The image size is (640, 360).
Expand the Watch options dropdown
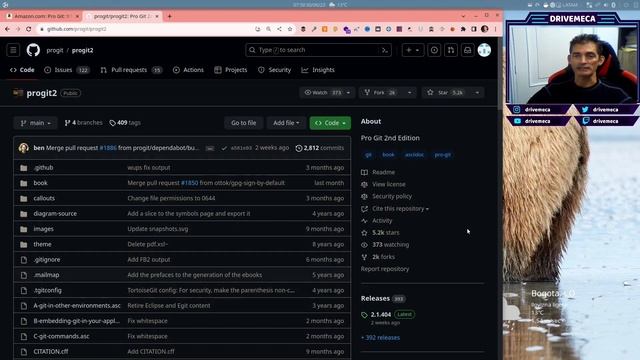pos(348,93)
